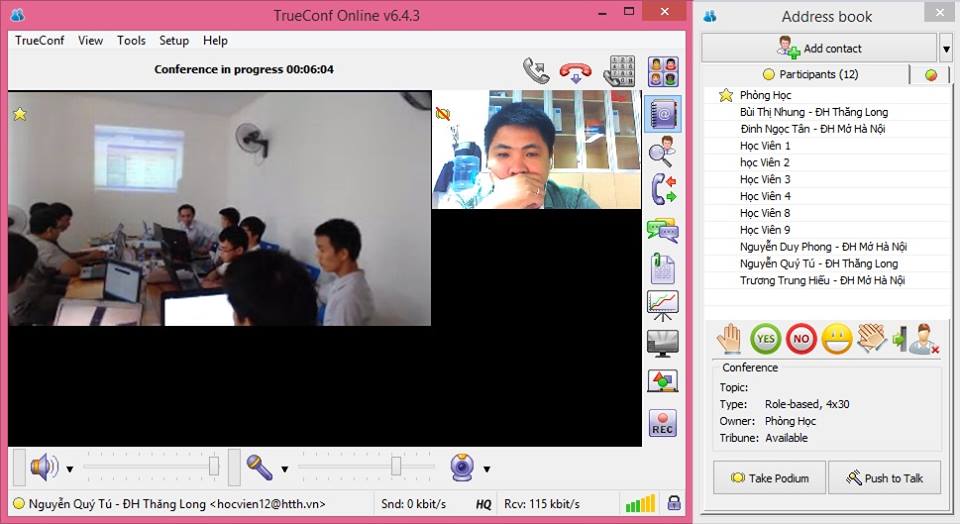The width and height of the screenshot is (960, 524).
Task: Open the View menu
Action: coord(90,40)
